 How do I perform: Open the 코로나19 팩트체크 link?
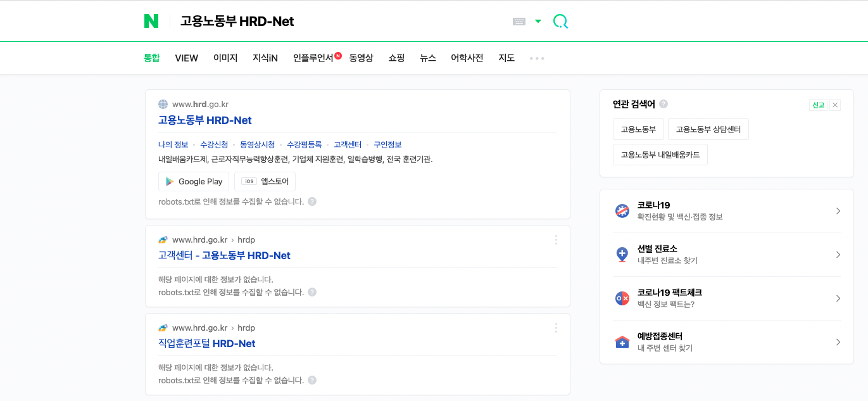(670, 298)
